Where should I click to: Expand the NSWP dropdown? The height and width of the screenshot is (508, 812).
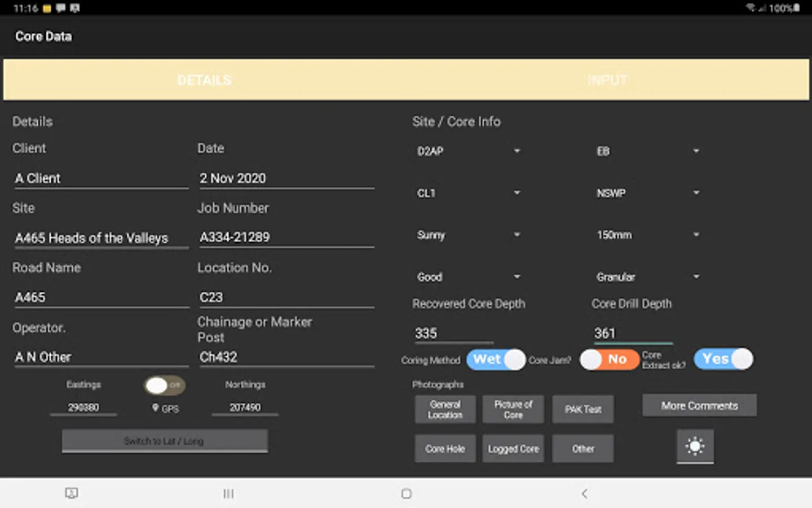point(647,193)
